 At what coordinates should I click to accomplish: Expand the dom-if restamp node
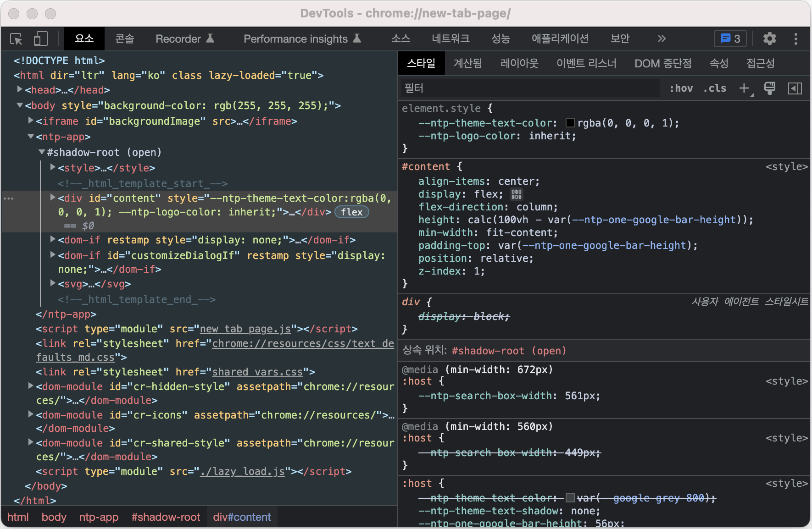point(53,239)
